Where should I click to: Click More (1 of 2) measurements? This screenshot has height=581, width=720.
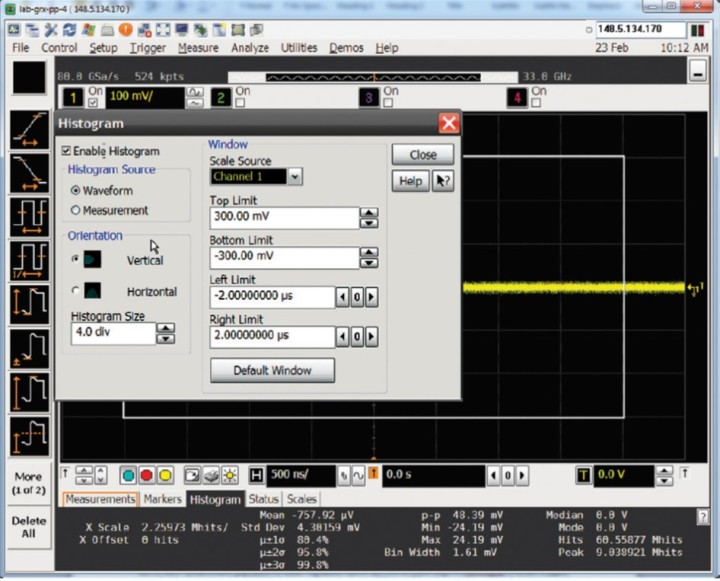(x=29, y=483)
